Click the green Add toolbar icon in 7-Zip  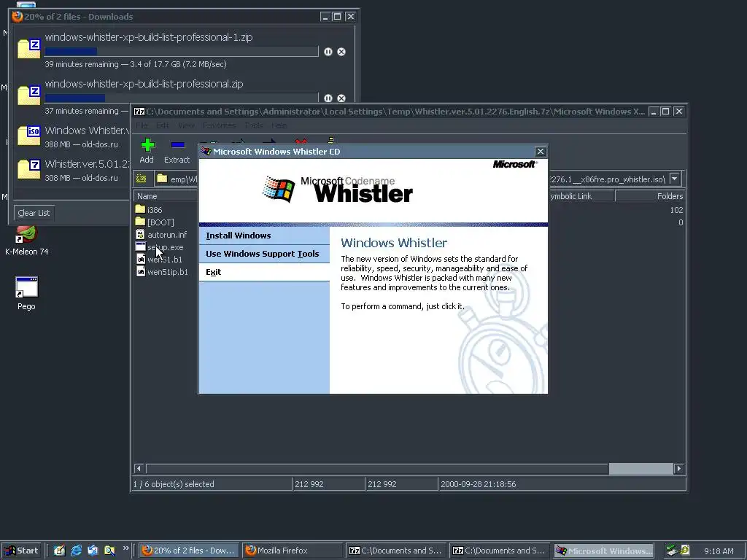tap(147, 145)
